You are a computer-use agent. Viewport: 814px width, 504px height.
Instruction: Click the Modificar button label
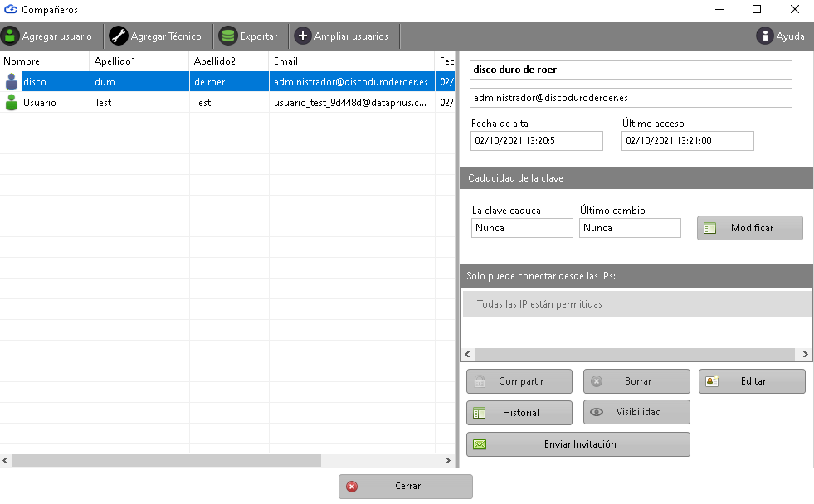[x=753, y=228]
